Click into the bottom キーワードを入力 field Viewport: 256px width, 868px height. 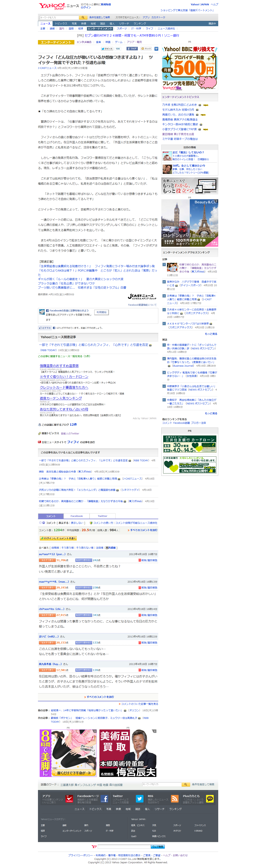pyautogui.click(x=162, y=785)
